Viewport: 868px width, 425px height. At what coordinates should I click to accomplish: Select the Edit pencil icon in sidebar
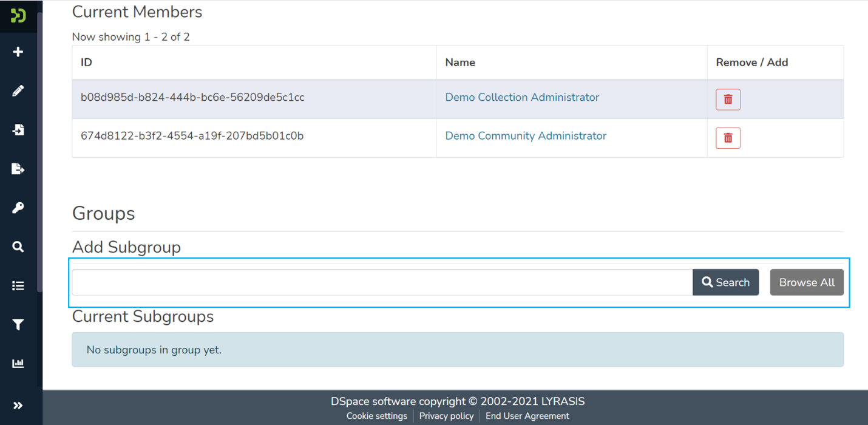point(18,90)
